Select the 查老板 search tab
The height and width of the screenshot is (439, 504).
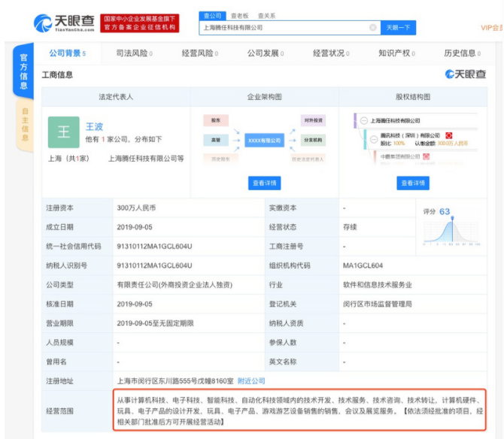pos(240,16)
